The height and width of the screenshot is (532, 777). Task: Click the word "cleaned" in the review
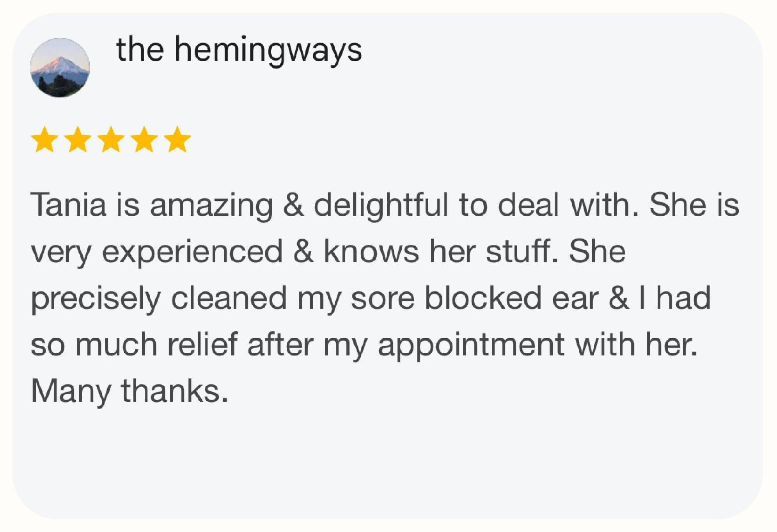click(x=229, y=298)
